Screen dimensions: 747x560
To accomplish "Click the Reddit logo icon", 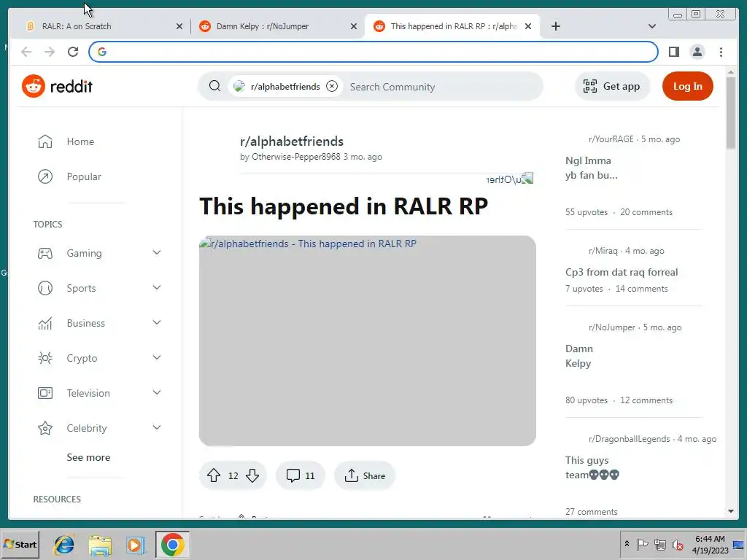I will (34, 86).
